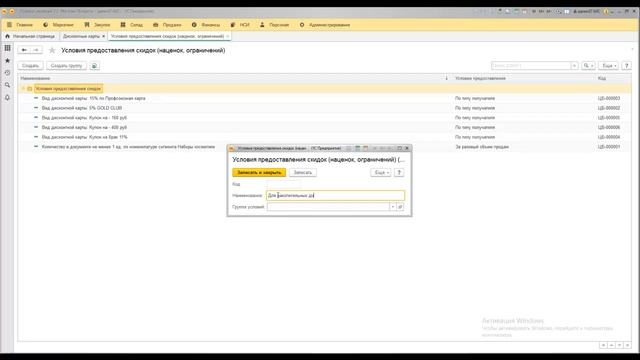Click into the Наименование input field

(336, 196)
